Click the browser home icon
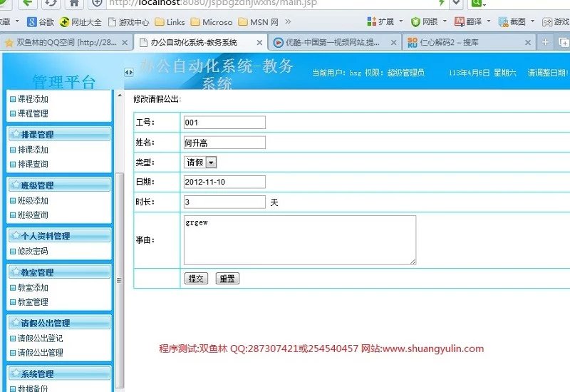570x392 pixels. (74, 4)
